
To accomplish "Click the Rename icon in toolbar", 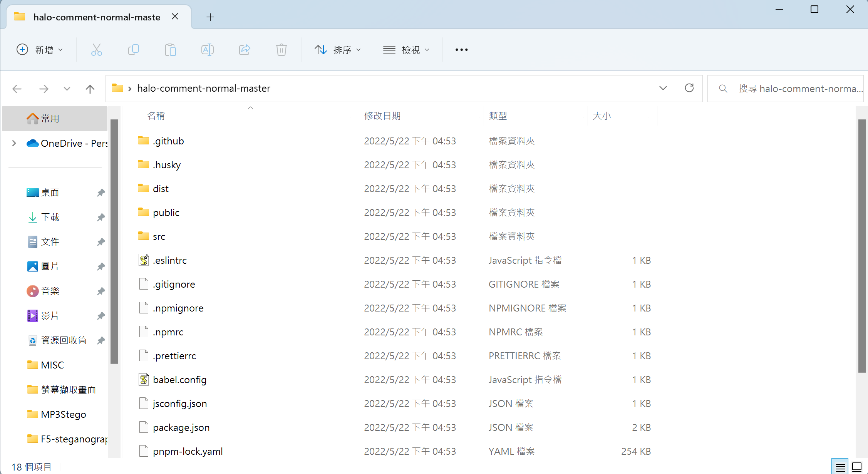I will [208, 50].
